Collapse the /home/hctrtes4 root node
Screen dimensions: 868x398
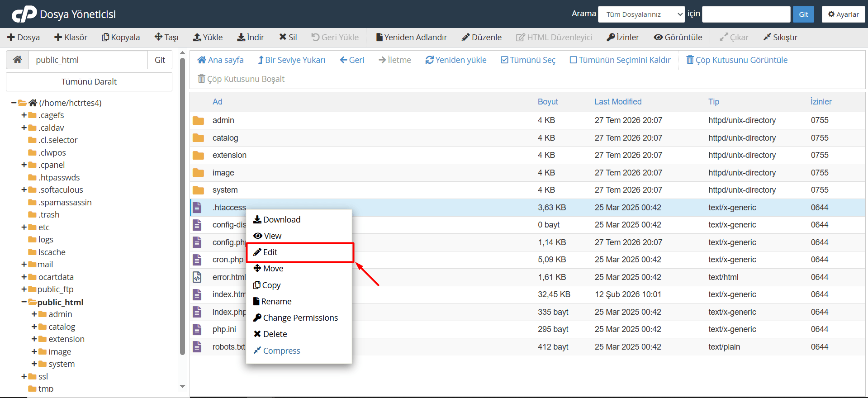coord(14,103)
